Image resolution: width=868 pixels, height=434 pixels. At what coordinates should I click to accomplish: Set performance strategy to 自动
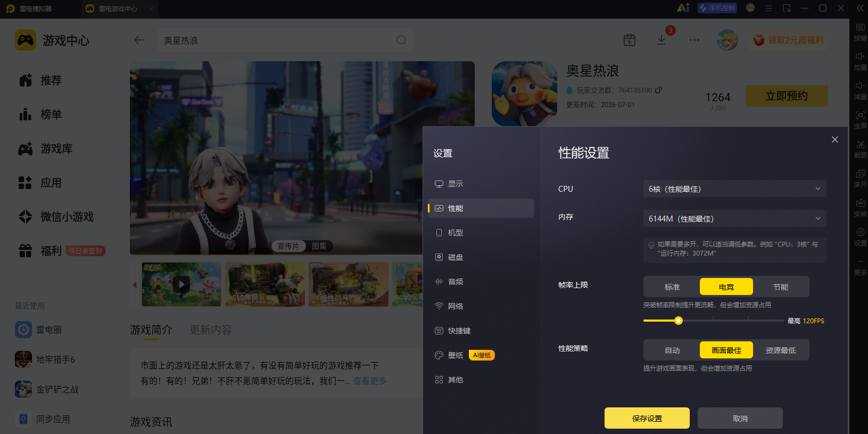click(x=672, y=350)
